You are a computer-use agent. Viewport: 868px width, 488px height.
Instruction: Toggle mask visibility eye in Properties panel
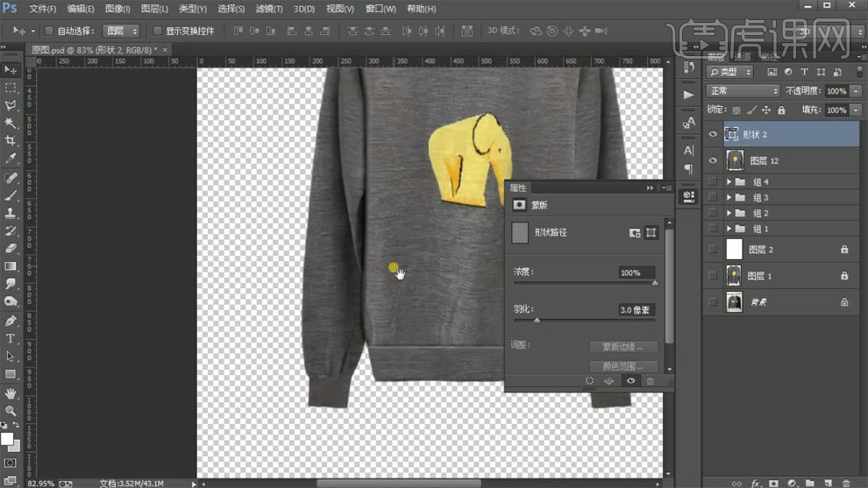point(630,380)
